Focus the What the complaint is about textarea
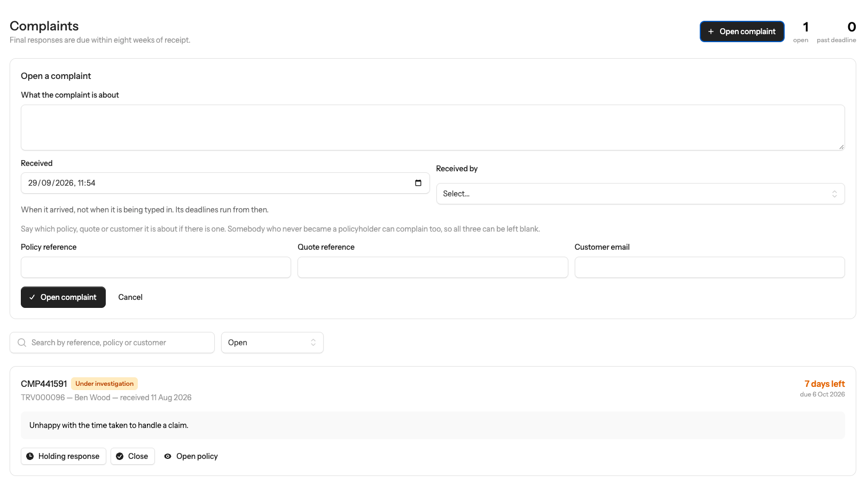 coord(433,128)
